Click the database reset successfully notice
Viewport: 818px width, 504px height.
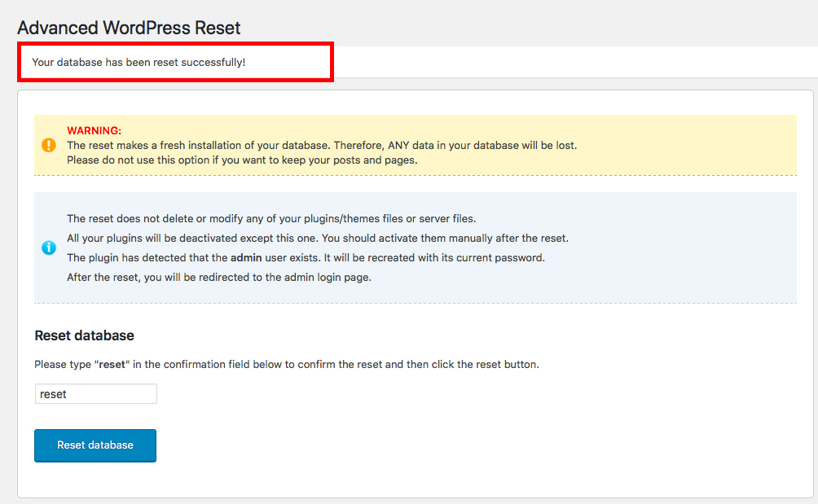pyautogui.click(x=139, y=62)
